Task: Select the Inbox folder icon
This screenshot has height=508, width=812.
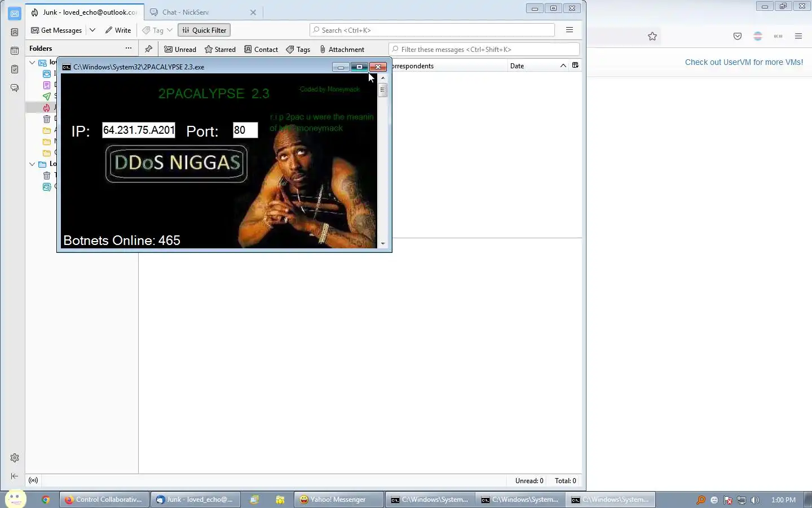Action: click(x=47, y=74)
